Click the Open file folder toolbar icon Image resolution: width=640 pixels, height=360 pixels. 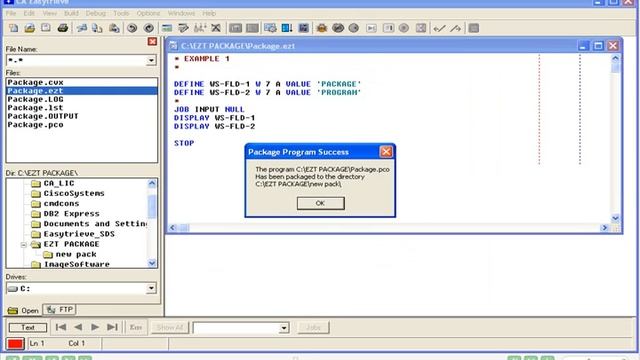(x=29, y=28)
